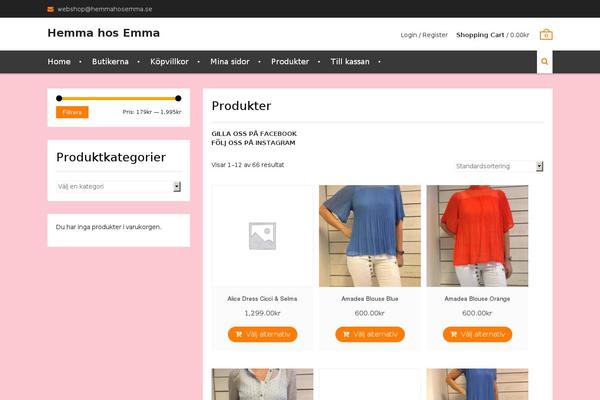
Task: Click Välj alternativ for Amadea Blouse Blue
Action: click(x=370, y=334)
